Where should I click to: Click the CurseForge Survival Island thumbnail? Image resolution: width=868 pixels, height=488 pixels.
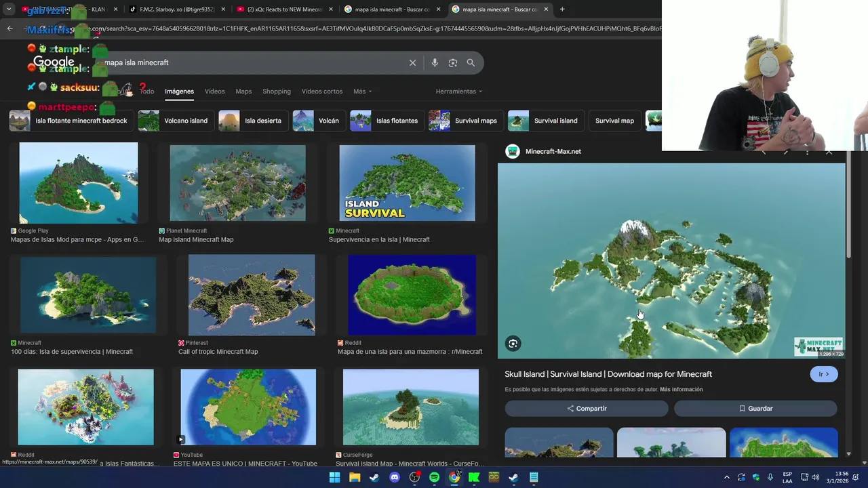411,407
